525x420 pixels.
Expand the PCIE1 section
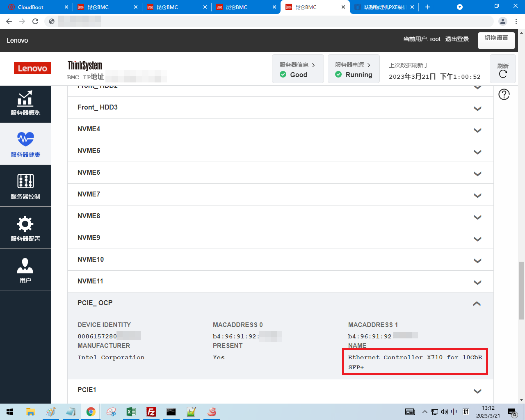point(477,391)
